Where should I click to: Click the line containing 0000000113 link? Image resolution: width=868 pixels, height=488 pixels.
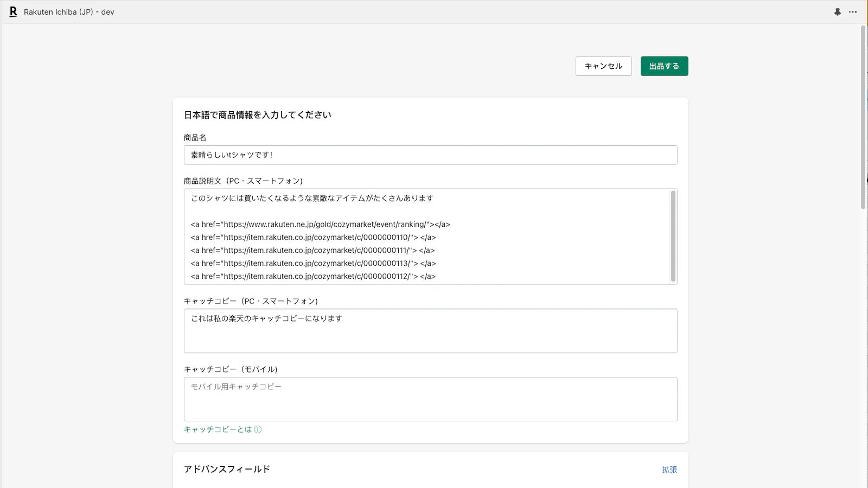click(313, 264)
